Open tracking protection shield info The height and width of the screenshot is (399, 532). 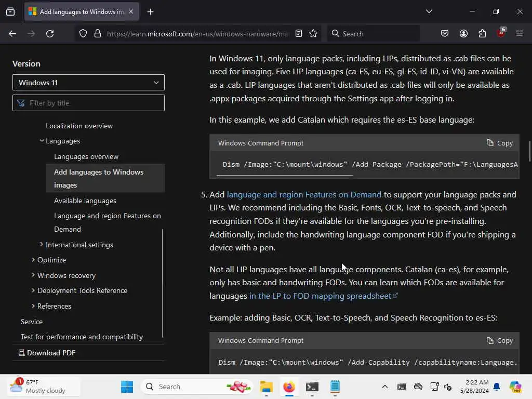pos(83,34)
